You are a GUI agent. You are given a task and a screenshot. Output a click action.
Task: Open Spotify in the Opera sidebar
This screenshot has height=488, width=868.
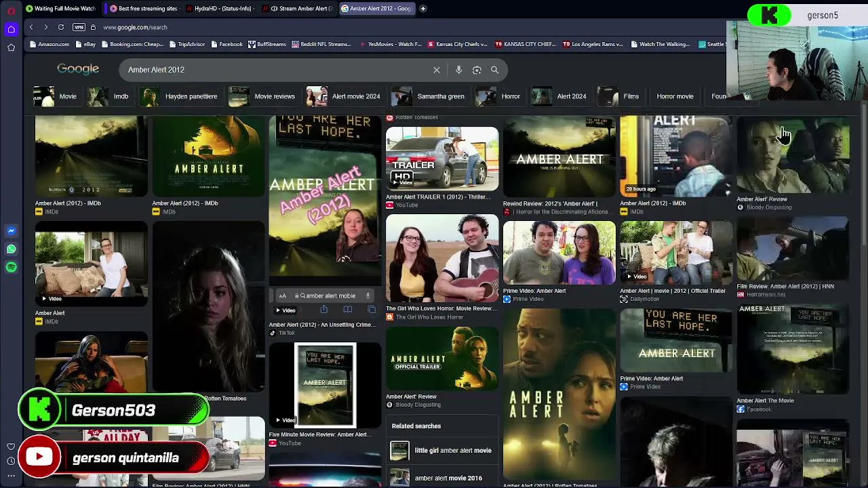(11, 267)
